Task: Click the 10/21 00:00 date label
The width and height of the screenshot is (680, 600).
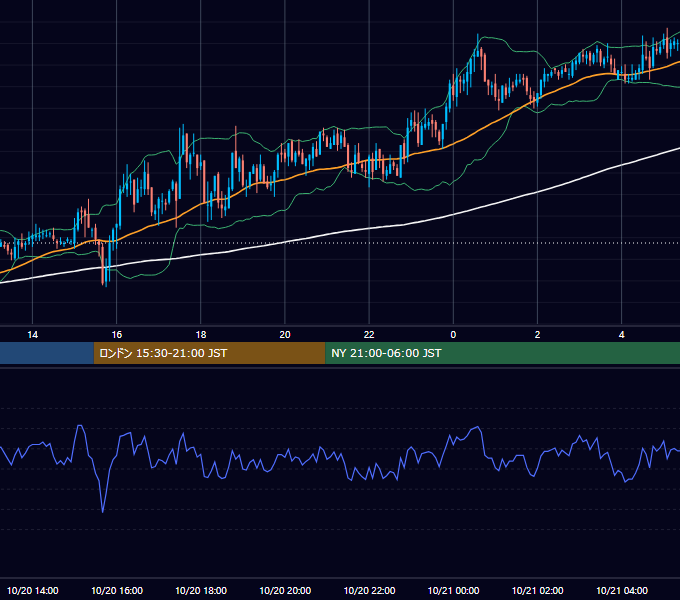Action: (453, 590)
